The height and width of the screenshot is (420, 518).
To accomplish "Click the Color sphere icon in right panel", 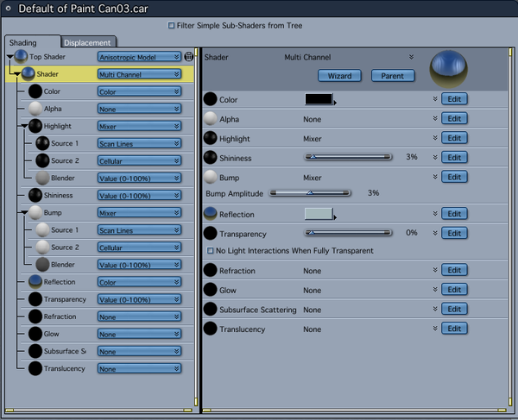I will click(210, 99).
